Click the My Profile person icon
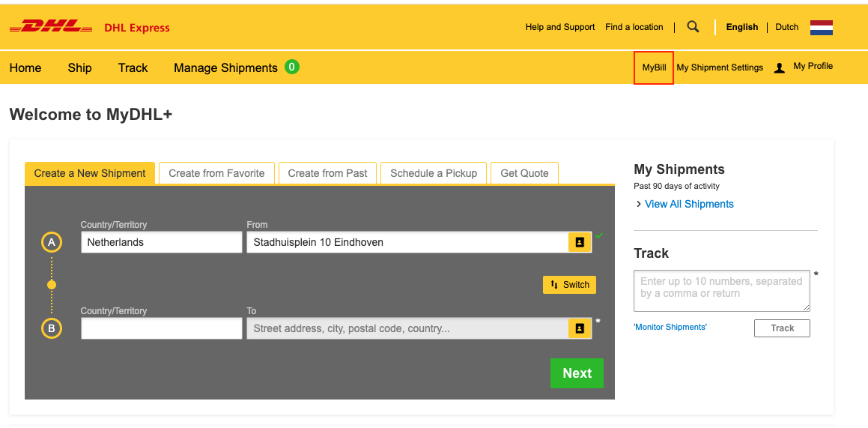Image resolution: width=868 pixels, height=428 pixels. pos(780,67)
